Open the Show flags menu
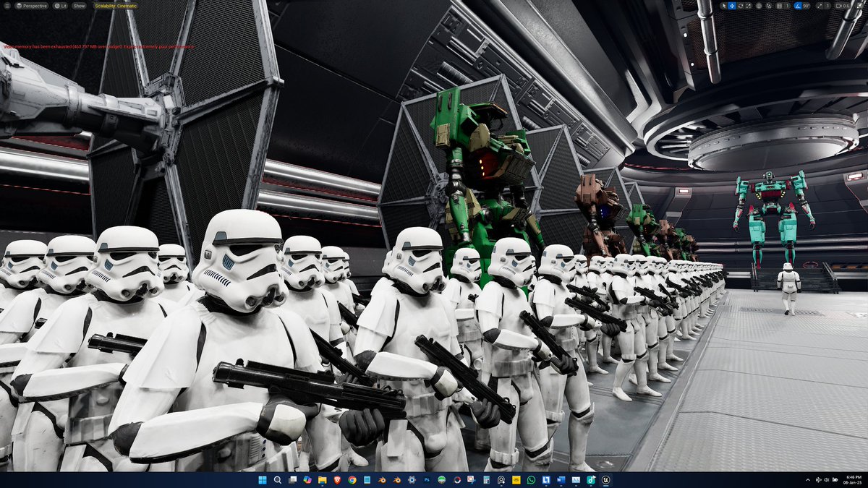This screenshot has width=868, height=488. tap(79, 5)
